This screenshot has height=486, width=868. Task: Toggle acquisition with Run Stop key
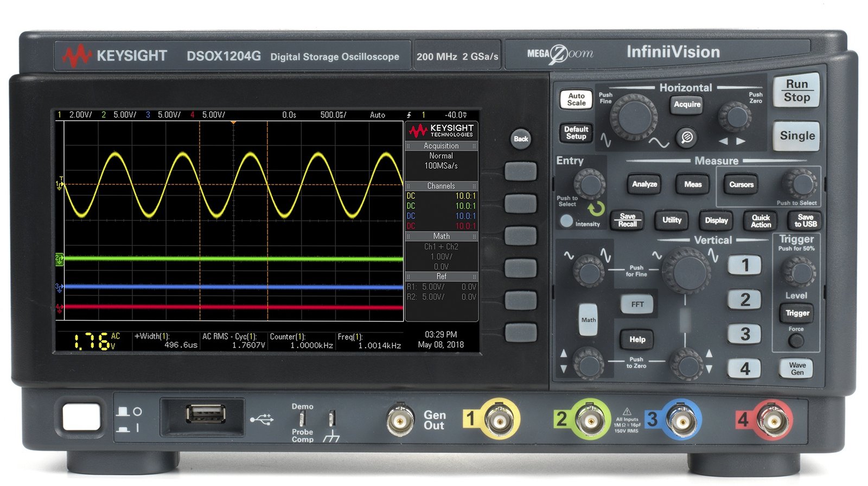[796, 91]
